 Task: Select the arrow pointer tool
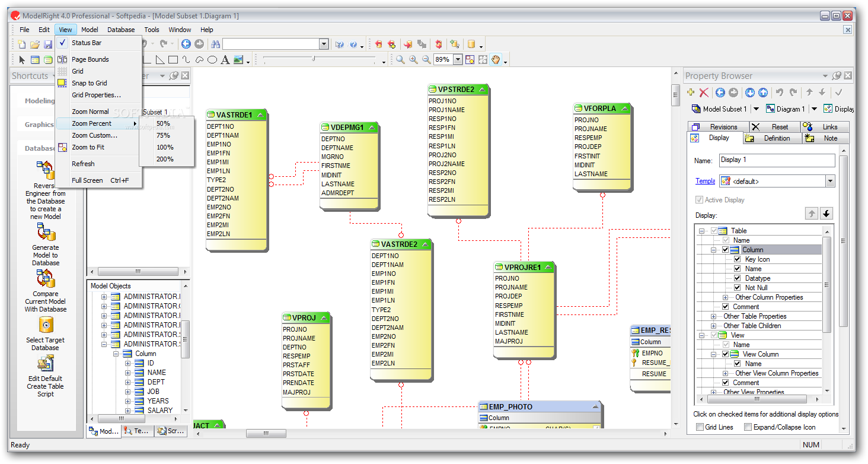[22, 60]
